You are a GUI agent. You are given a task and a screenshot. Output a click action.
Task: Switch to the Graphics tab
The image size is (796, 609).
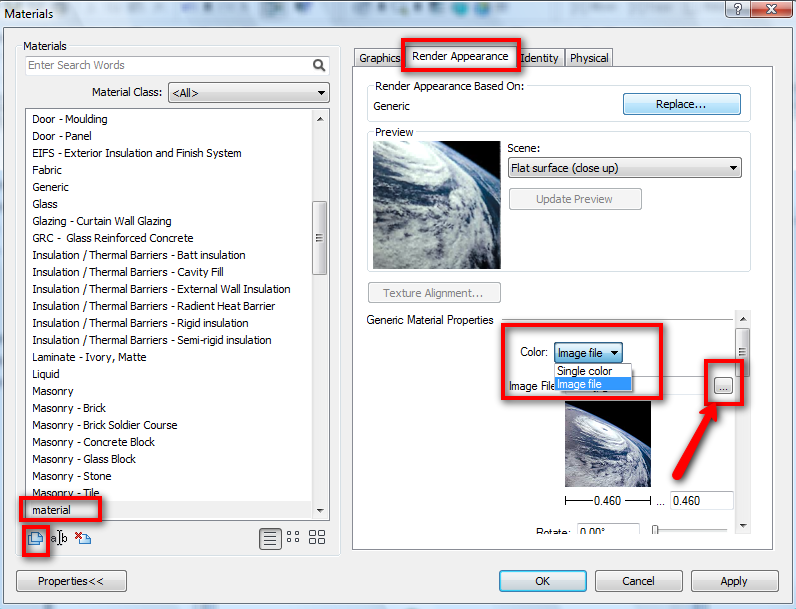click(x=379, y=58)
